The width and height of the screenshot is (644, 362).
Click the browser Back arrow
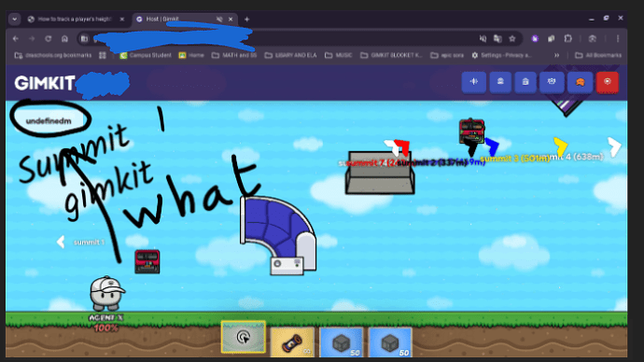pos(16,38)
